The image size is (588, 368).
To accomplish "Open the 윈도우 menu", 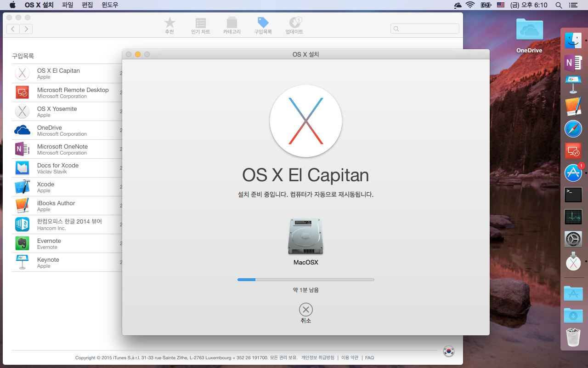I will (x=110, y=5).
